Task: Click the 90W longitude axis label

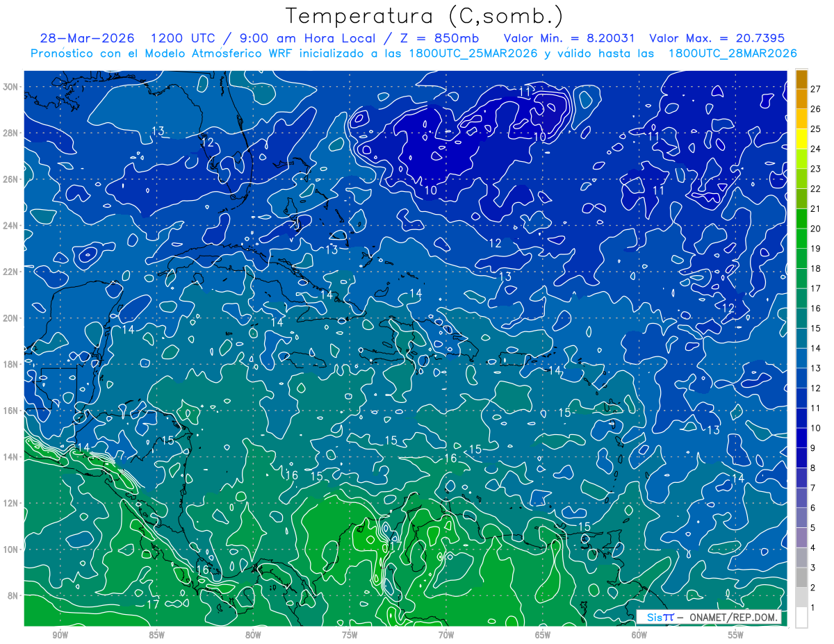Action: 60,635
